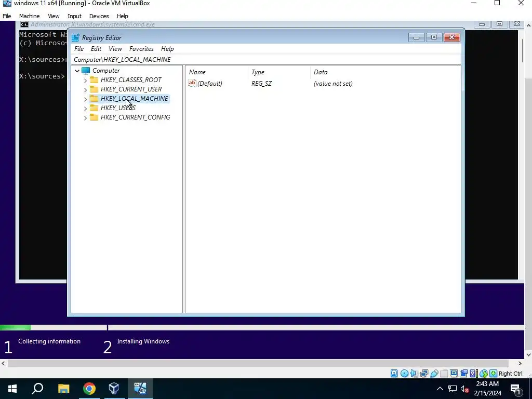
Task: Click the display monitor icon in VirtualBox status bar
Action: 454,374
